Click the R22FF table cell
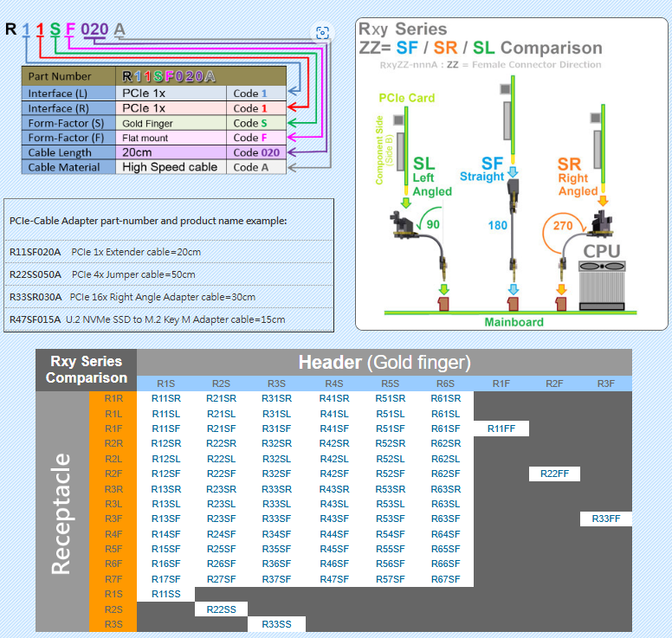The height and width of the screenshot is (638, 672). coord(554,474)
